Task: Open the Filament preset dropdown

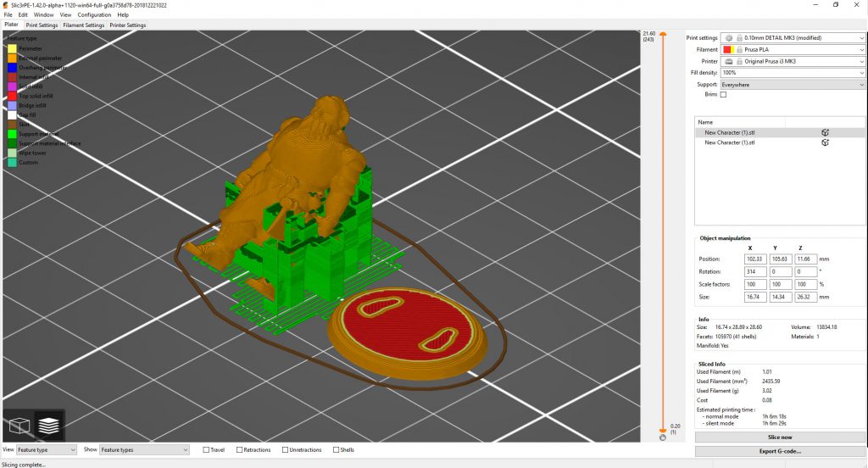Action: pos(793,49)
